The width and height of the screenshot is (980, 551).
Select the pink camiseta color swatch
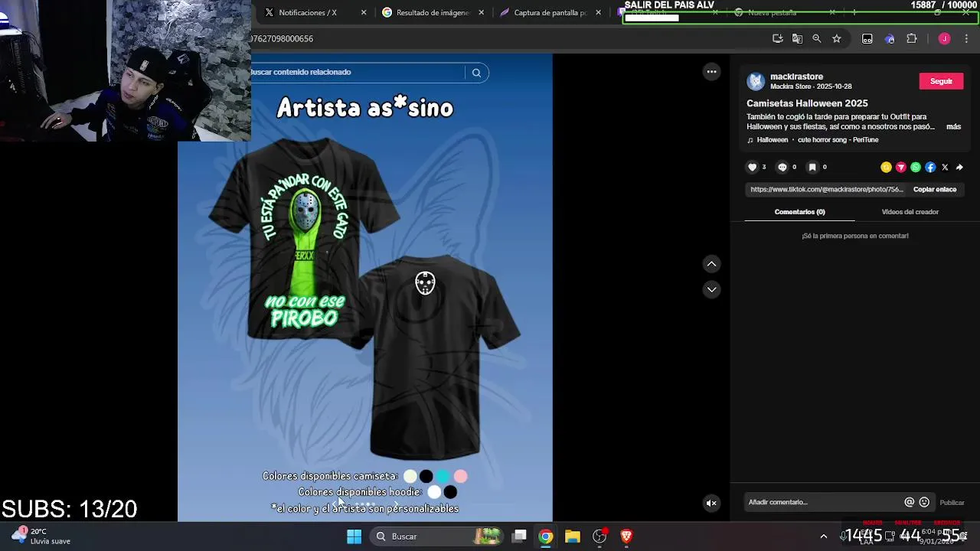[460, 477]
